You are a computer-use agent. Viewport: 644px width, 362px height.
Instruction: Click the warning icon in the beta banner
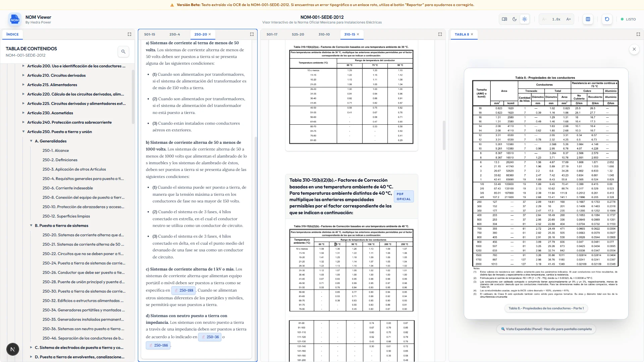172,5
